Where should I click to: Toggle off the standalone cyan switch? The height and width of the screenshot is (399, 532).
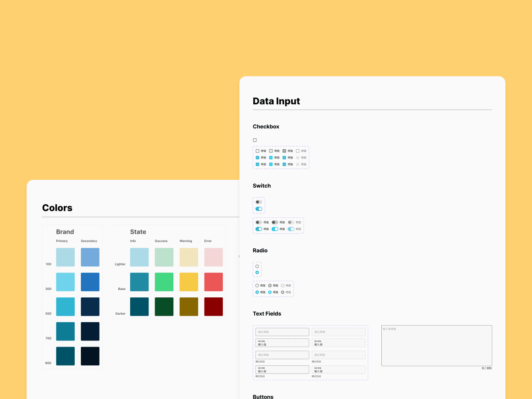point(259,209)
